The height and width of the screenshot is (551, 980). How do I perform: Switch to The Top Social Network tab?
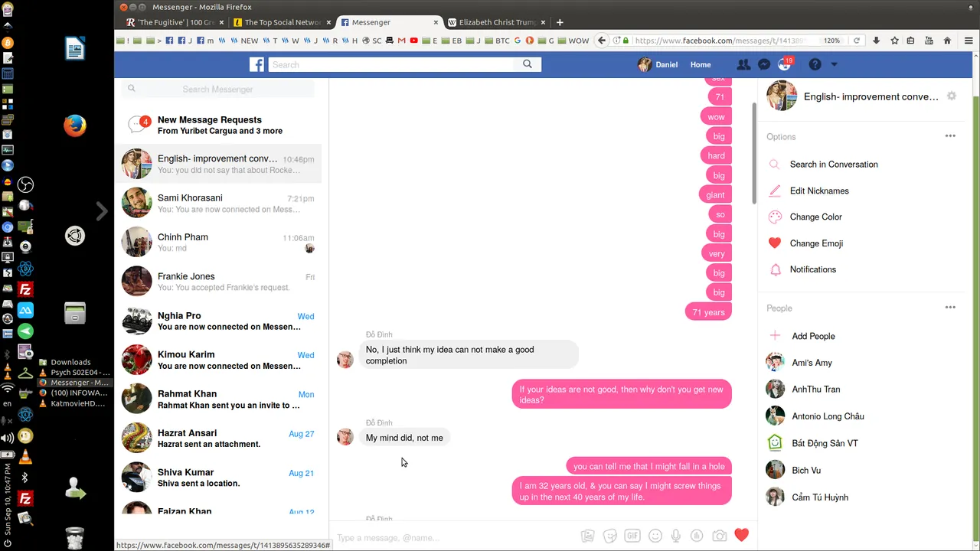(x=281, y=22)
